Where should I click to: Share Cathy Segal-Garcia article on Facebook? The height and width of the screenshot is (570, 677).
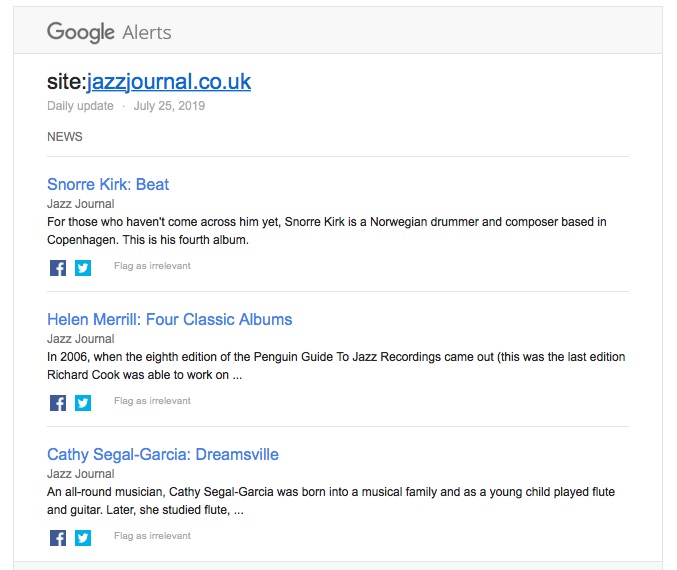pyautogui.click(x=58, y=537)
